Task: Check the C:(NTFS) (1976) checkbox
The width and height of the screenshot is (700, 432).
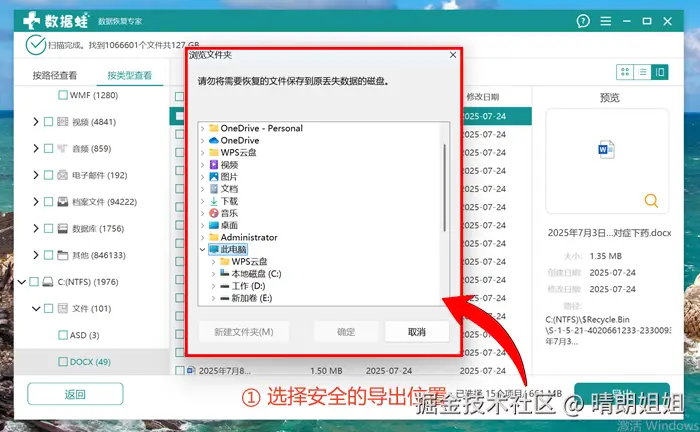Action: (34, 282)
